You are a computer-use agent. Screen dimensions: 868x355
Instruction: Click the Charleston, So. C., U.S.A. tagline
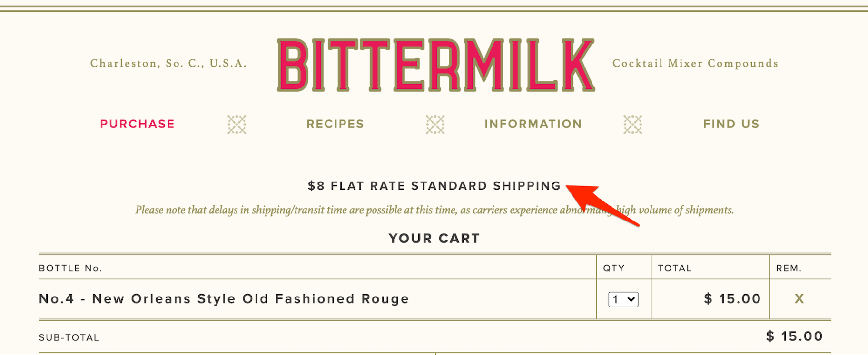pyautogui.click(x=168, y=63)
